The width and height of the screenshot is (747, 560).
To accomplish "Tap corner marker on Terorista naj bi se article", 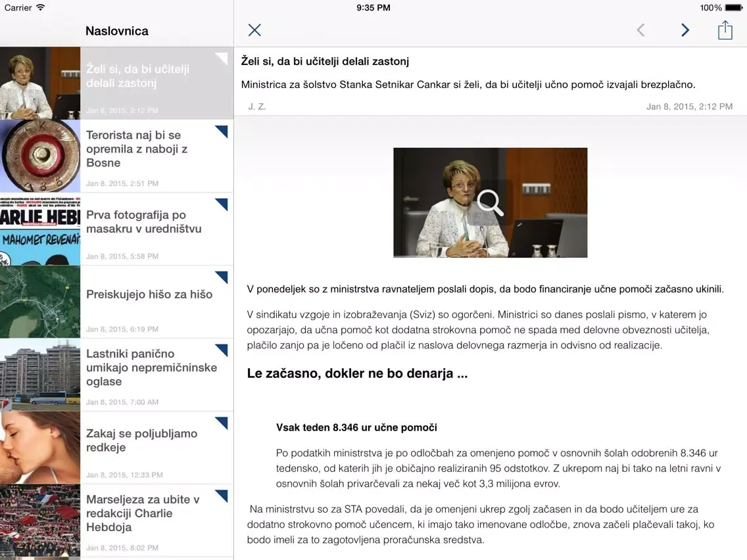I will (x=222, y=131).
